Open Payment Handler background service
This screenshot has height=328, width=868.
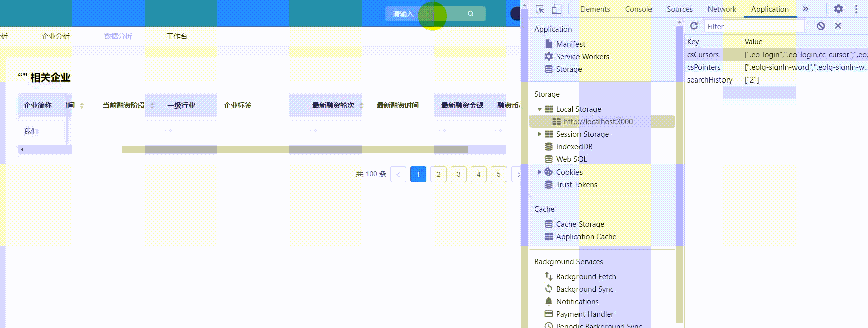coord(585,314)
